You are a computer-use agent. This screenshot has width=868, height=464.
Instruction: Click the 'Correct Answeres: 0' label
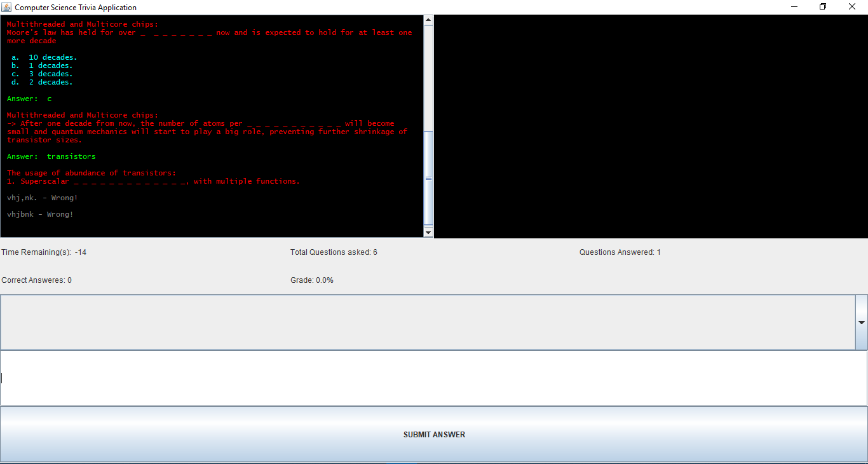pos(36,280)
